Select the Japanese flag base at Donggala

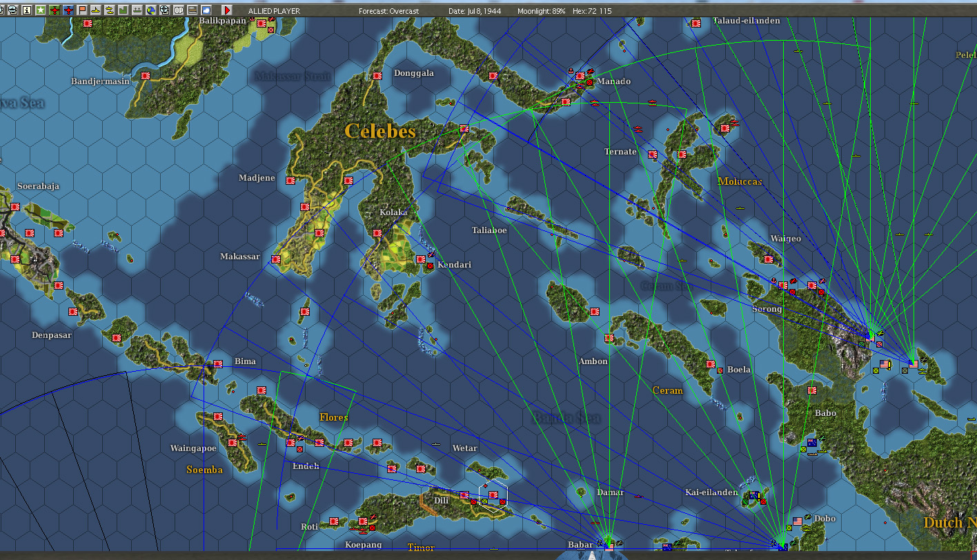(377, 76)
